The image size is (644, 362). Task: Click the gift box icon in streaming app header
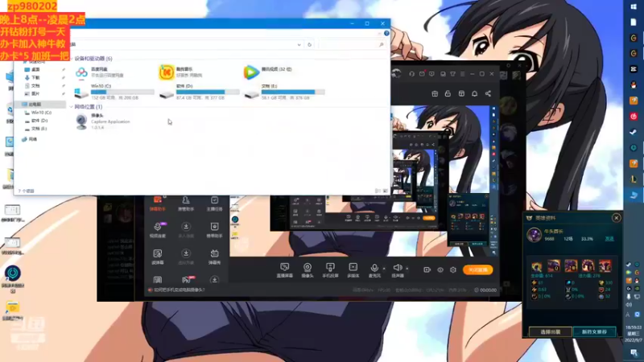(435, 93)
